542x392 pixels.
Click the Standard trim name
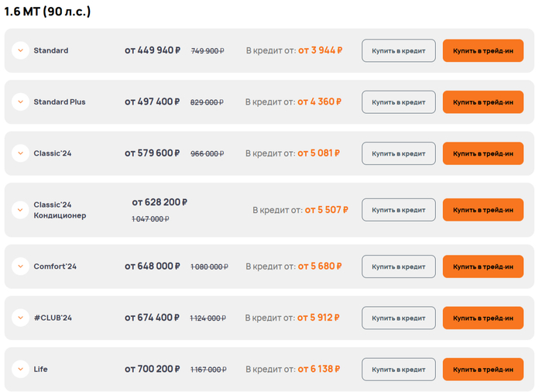51,50
